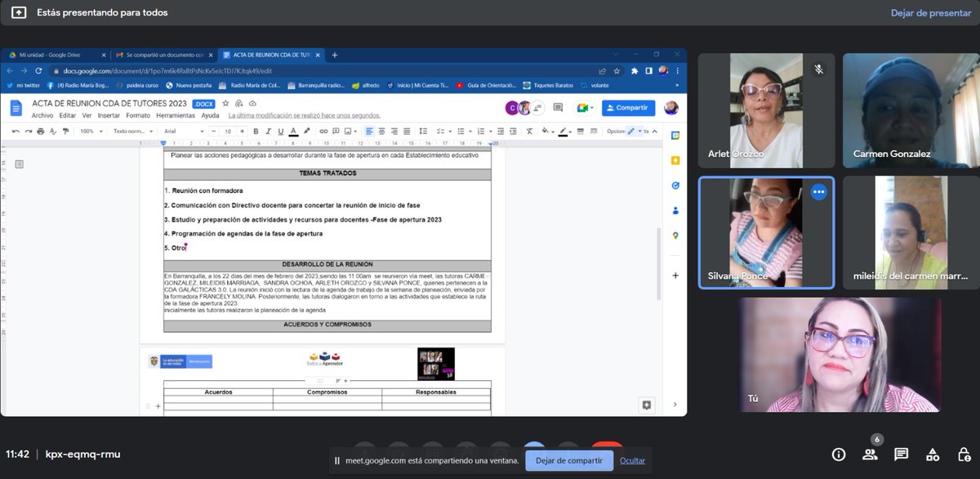Open bulleted list dropdown arrow

(470, 131)
